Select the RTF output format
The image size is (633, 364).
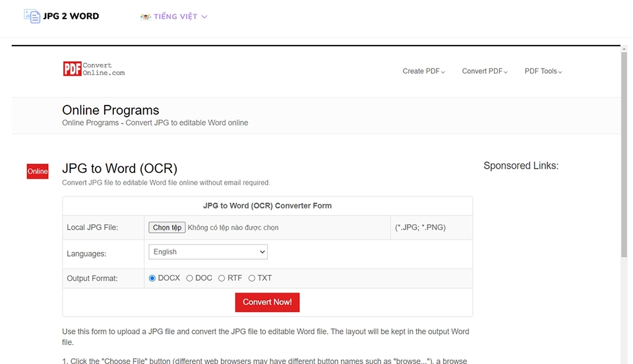[222, 278]
